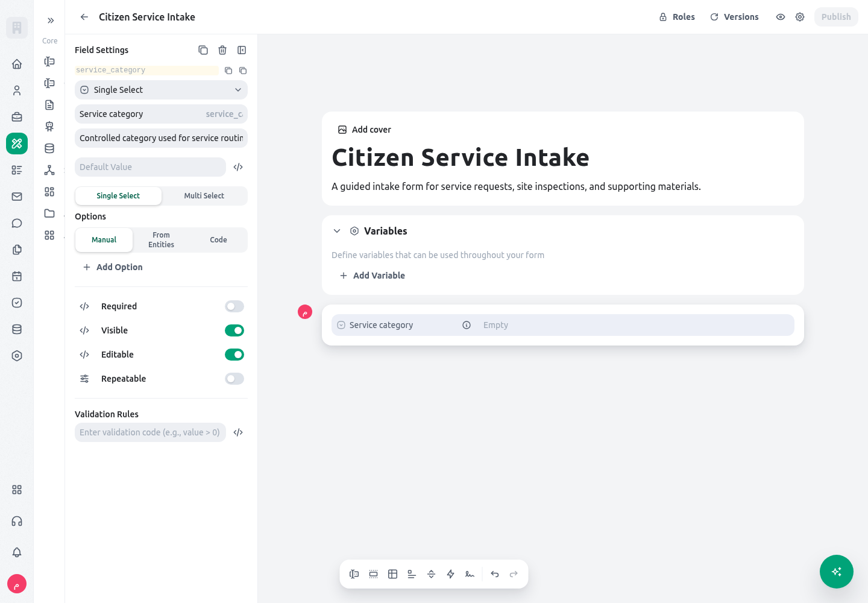The width and height of the screenshot is (868, 603).
Task: Choose the Manual options tab
Action: (x=104, y=240)
